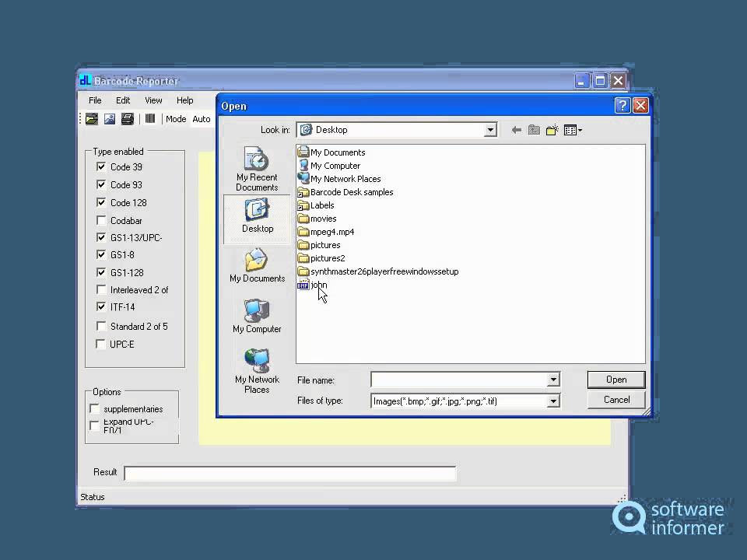Open the Help menu
Screen dimensions: 747x560
(185, 100)
